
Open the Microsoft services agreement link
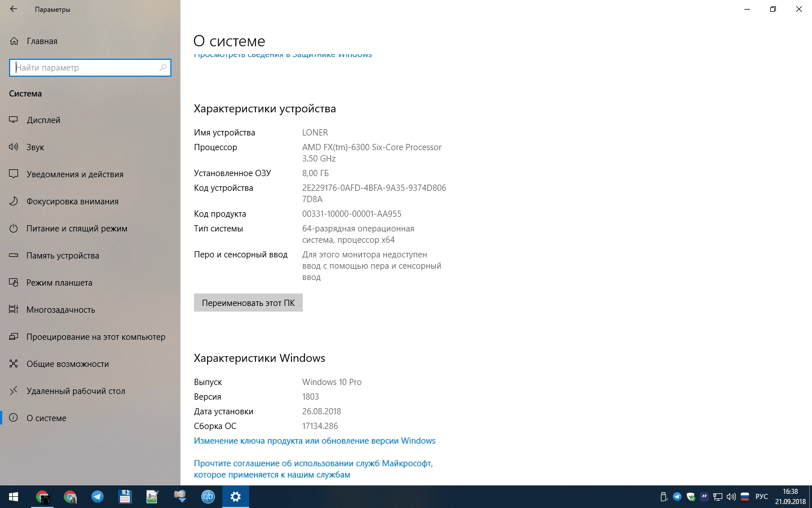314,469
